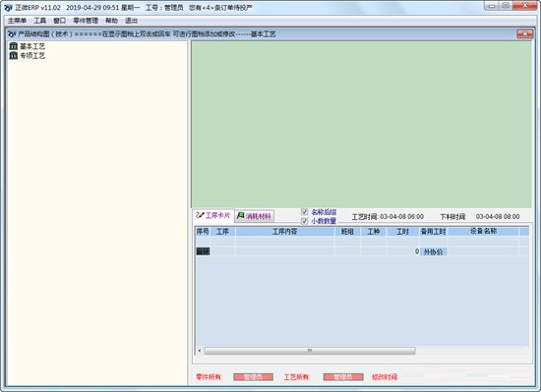The image size is (541, 392).
Task: Select the 专项工艺 tree node
Action: click(32, 55)
